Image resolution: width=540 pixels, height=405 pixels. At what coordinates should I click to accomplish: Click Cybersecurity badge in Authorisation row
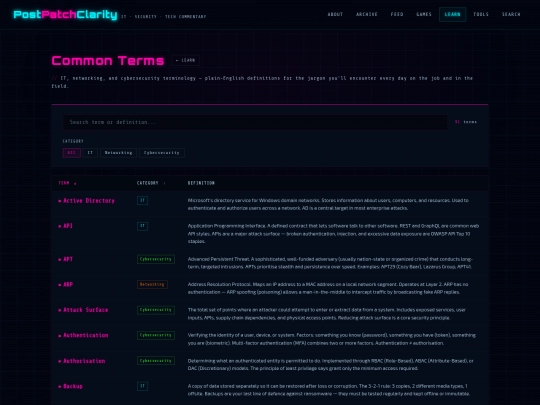[156, 361]
